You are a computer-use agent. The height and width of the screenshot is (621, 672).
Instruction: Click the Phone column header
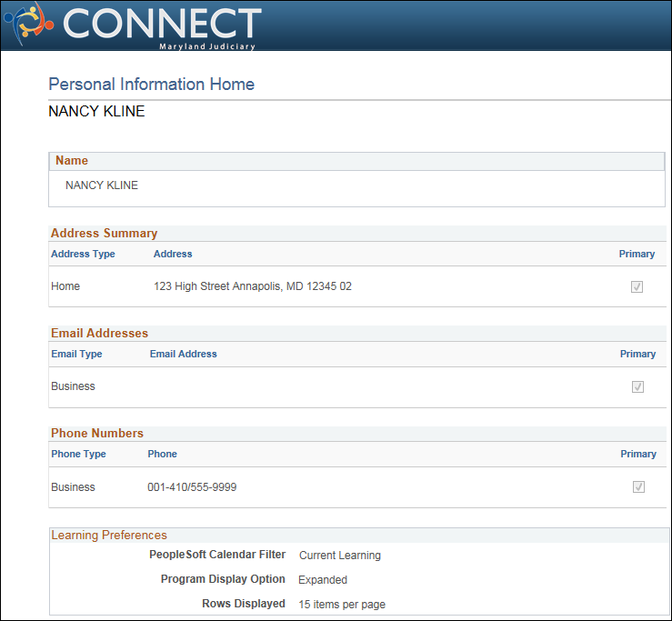pos(163,454)
